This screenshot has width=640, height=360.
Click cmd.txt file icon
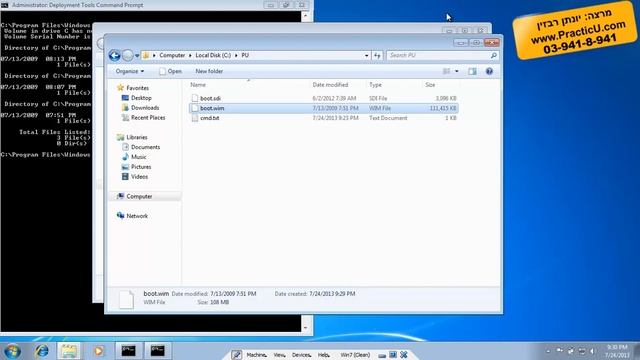(195, 118)
